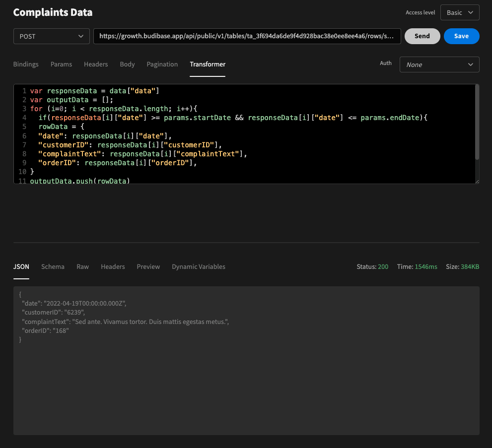Click the code editor vertical scrollbar
The height and width of the screenshot is (448, 492).
point(477,122)
